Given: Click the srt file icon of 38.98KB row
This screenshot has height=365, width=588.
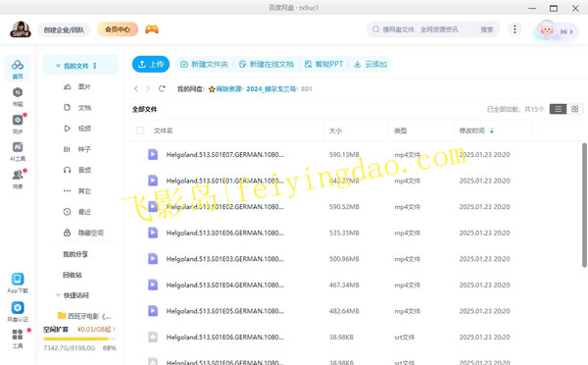Looking at the screenshot, I should point(153,337).
